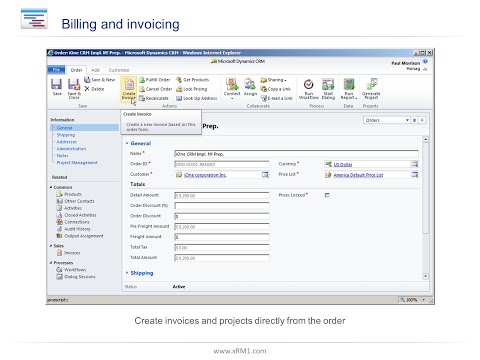The width and height of the screenshot is (480, 360).
Task: Open Audit History in the sidebar
Action: click(73, 229)
